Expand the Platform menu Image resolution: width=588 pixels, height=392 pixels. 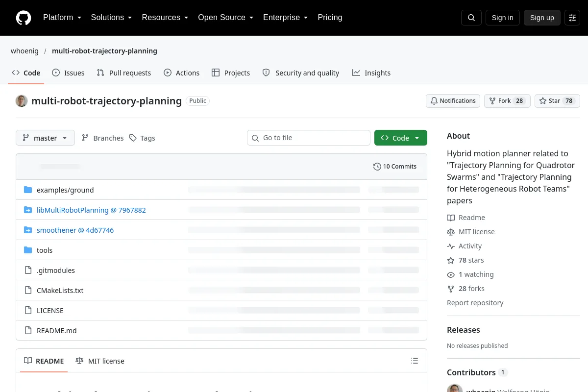tap(62, 18)
